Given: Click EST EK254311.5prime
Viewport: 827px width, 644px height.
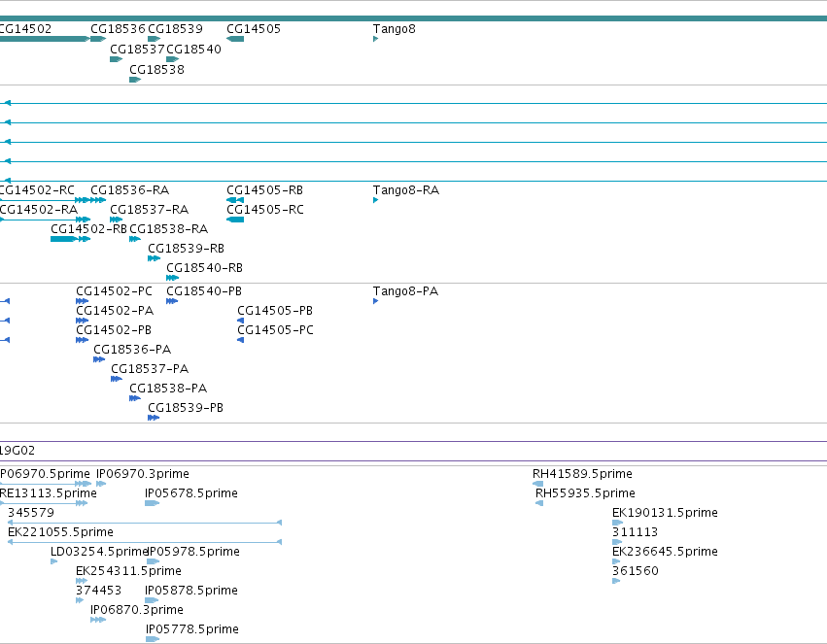Looking at the screenshot, I should 128,571.
